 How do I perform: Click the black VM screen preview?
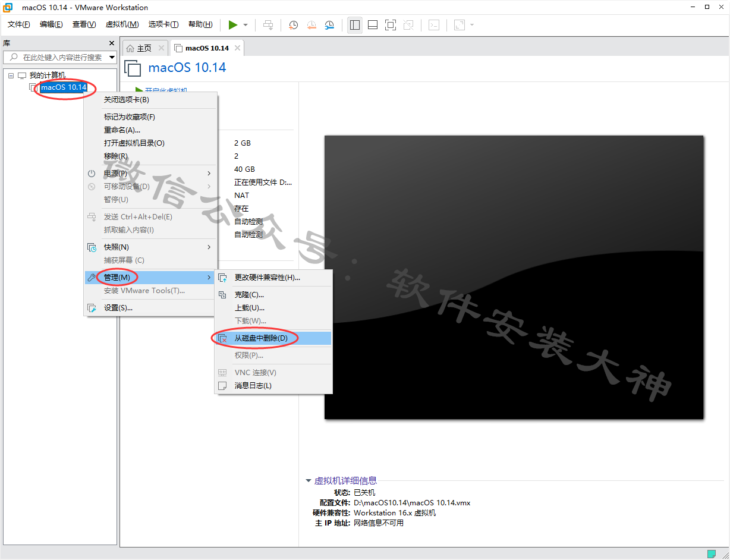514,277
